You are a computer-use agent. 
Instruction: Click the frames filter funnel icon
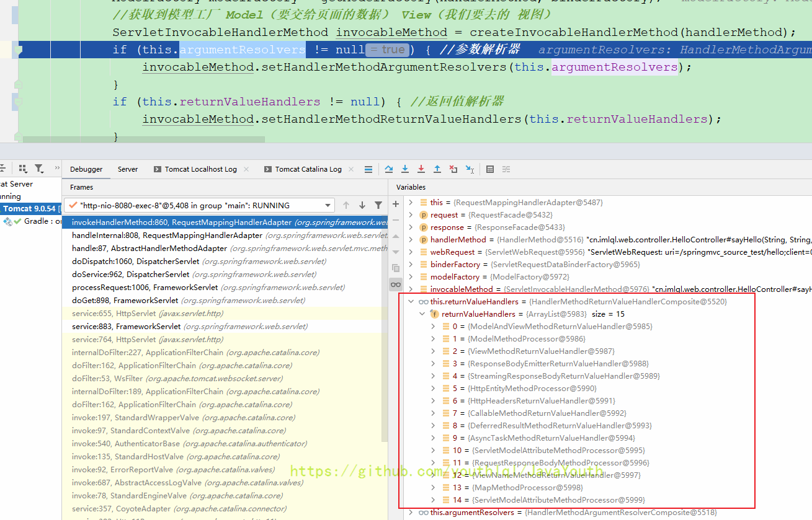[x=378, y=205]
